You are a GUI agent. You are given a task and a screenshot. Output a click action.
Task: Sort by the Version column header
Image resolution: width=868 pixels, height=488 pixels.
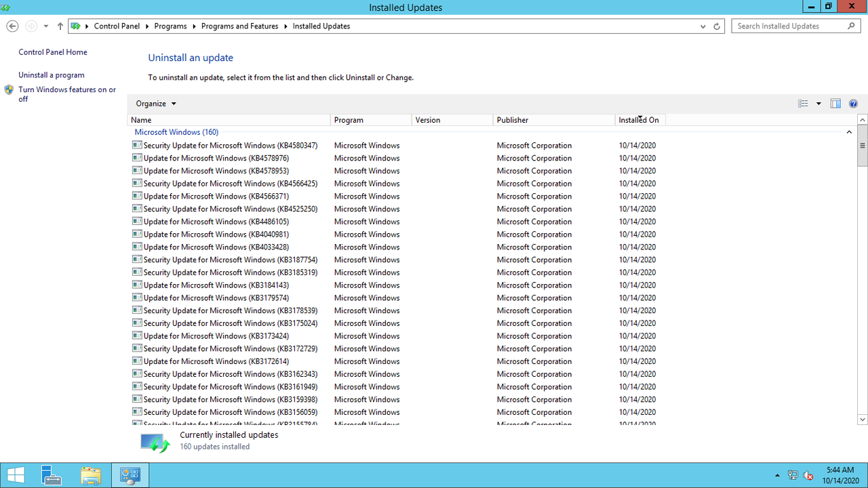(452, 120)
